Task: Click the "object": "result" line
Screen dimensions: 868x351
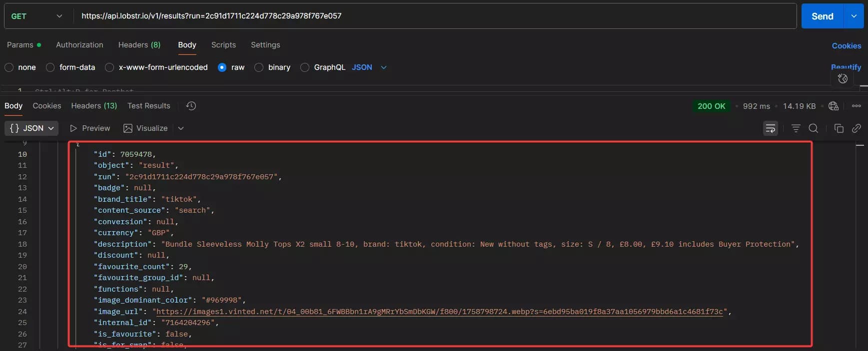Action: [136, 165]
